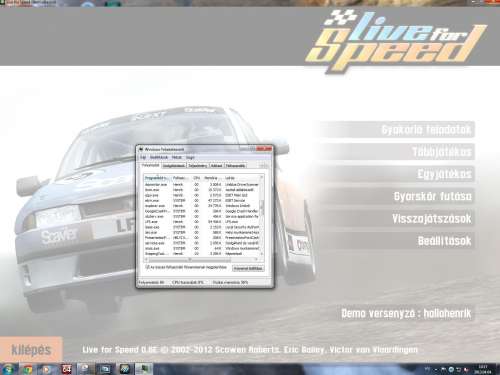Click the process list horizontal scrollbar
This screenshot has height=375, width=500.
tap(202, 259)
